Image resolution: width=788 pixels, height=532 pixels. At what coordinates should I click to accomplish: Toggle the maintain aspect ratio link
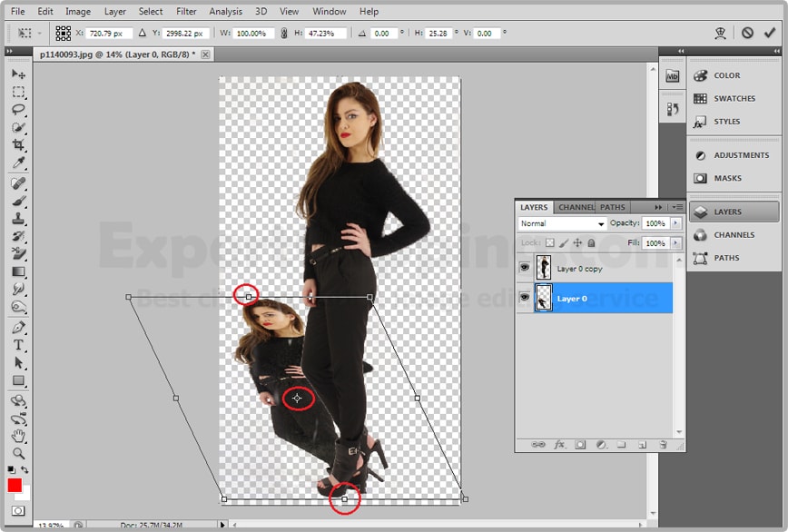pos(284,34)
